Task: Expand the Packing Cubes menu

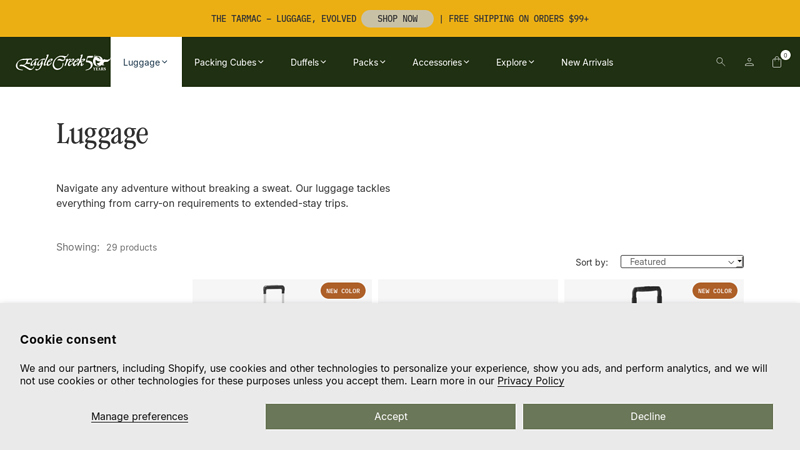Action: pos(229,62)
